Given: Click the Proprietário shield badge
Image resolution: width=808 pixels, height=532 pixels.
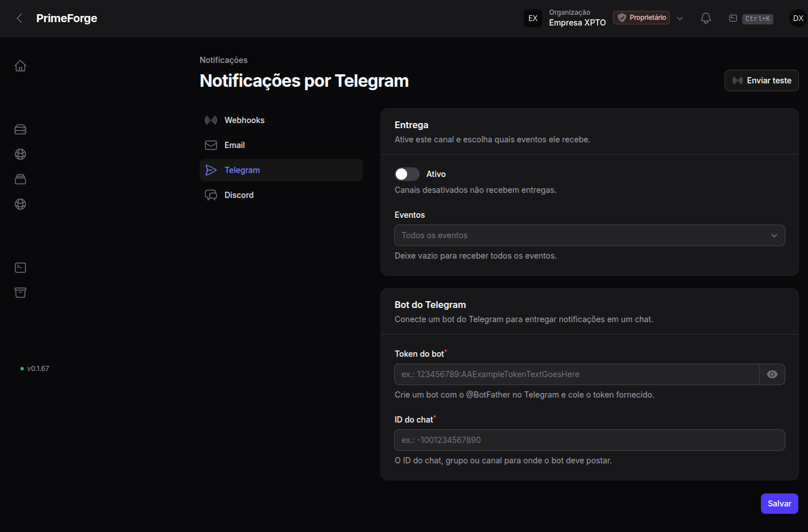Looking at the screenshot, I should pyautogui.click(x=641, y=18).
